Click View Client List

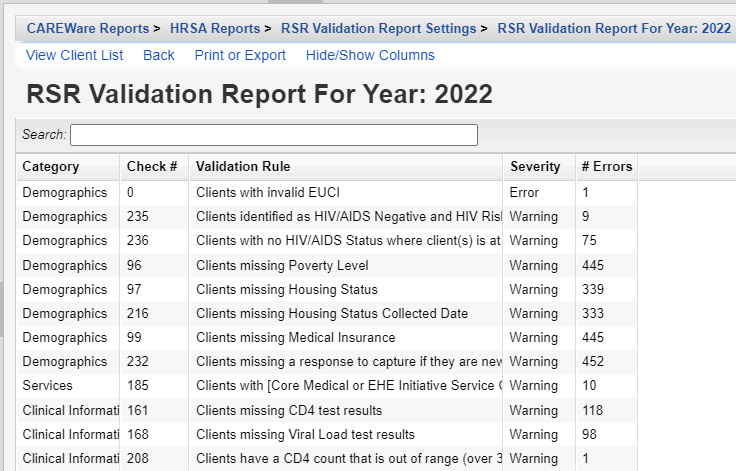75,55
